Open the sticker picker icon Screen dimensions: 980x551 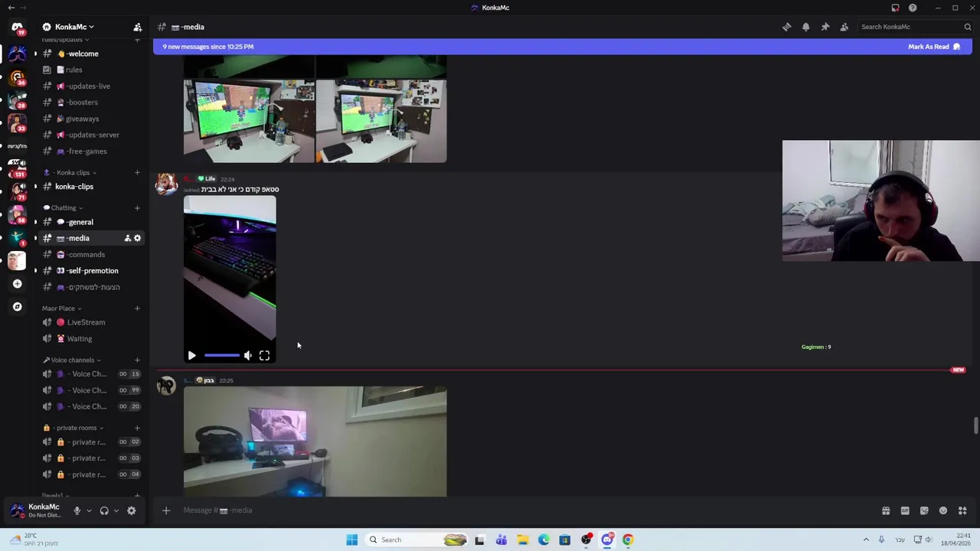pos(924,510)
